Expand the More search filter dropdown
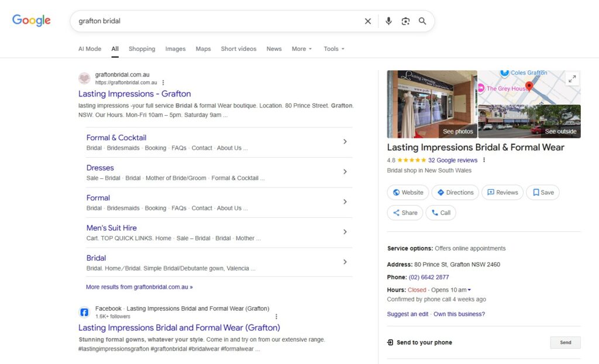599x364 pixels. tap(302, 49)
